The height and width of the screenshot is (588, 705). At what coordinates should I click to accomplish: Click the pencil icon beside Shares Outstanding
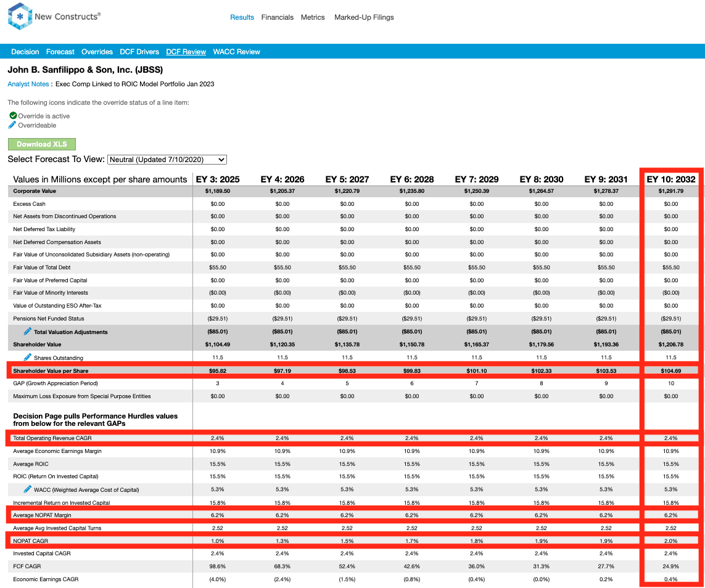click(x=27, y=357)
